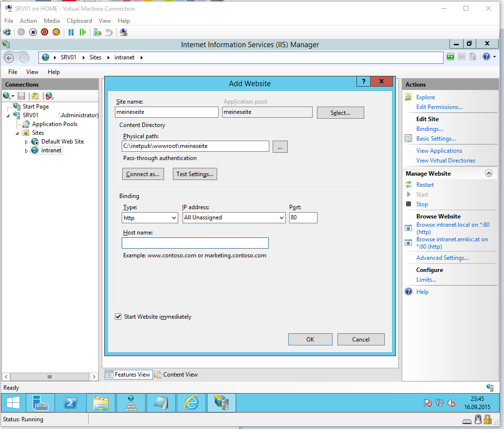504x433 pixels.
Task: Click the muted speaker tray icon
Action: [x=451, y=403]
